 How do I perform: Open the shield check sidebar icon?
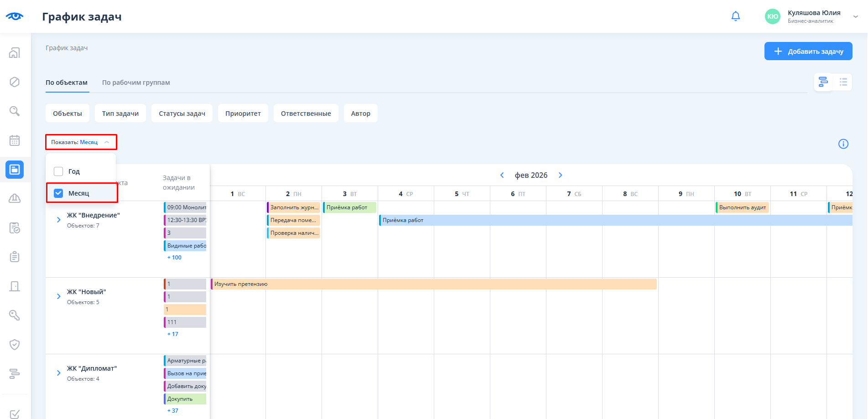click(15, 345)
